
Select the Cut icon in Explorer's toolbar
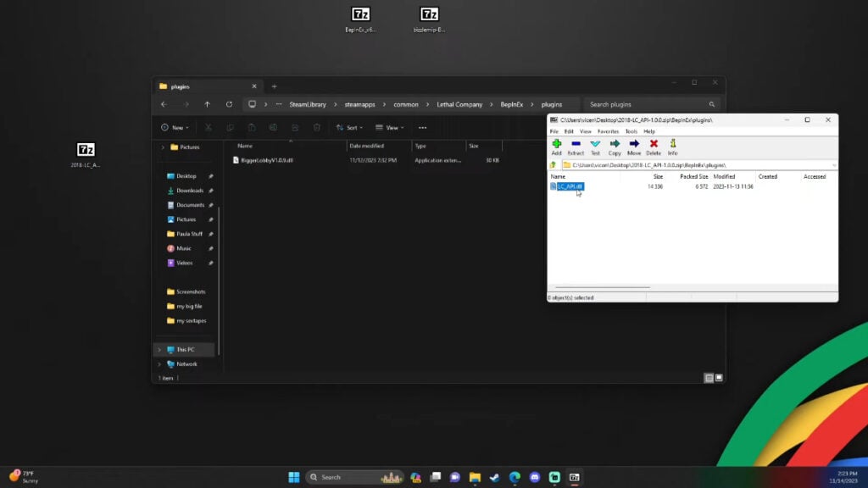209,127
